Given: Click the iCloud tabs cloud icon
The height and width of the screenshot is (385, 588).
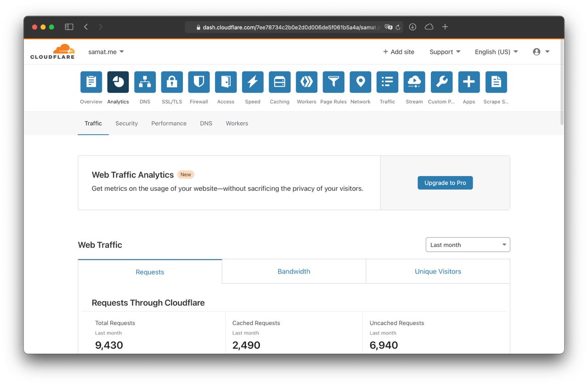Looking at the screenshot, I should [429, 27].
